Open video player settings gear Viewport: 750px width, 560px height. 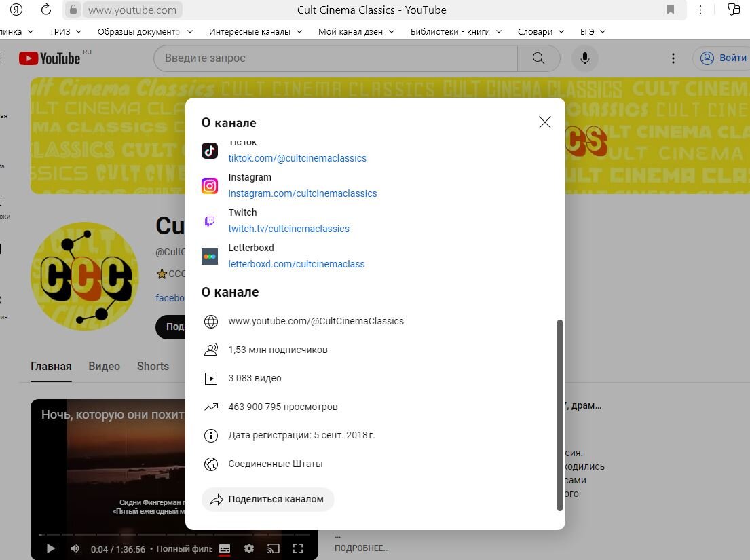248,548
